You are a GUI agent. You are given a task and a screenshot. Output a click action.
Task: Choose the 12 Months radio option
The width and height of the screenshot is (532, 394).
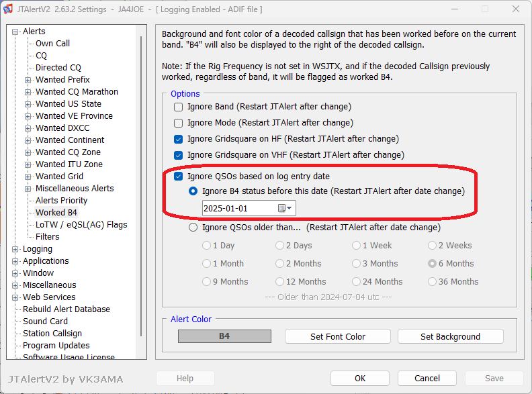tap(279, 281)
